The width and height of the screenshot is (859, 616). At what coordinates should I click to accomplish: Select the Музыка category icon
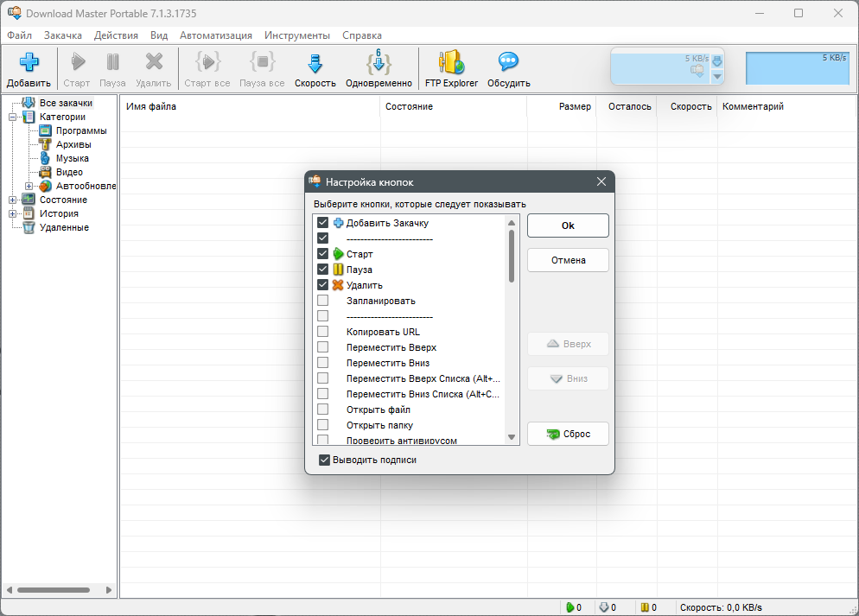(46, 158)
